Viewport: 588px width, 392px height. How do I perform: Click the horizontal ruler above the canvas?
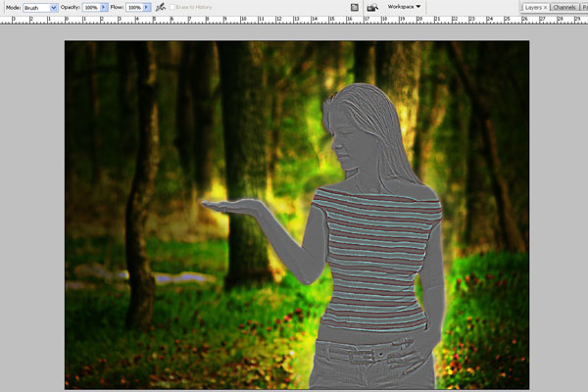pos(294,20)
